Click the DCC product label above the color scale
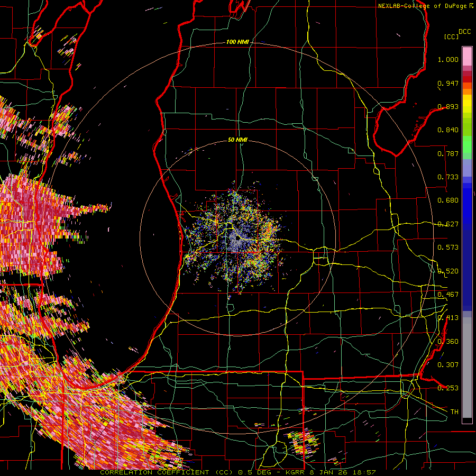 [464, 32]
